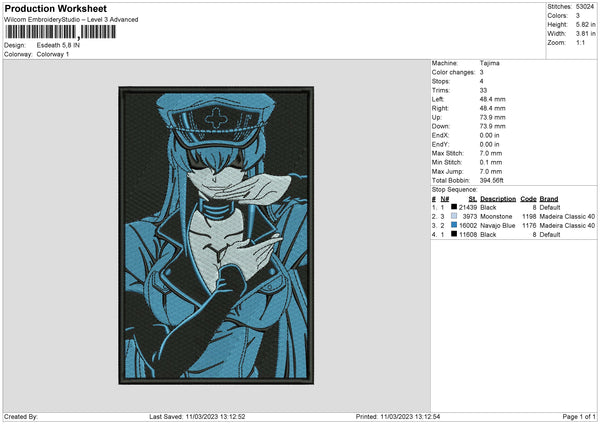Screen dimensions: 600x424
Task: Select the Zoom value 1:1
Action: point(580,42)
